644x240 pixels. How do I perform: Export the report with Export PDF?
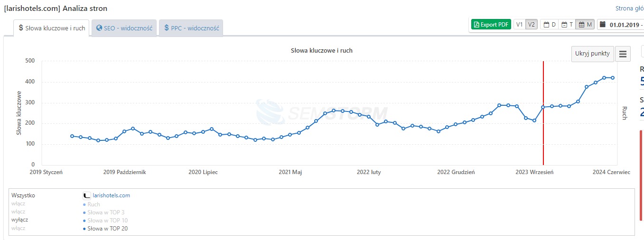(x=491, y=25)
